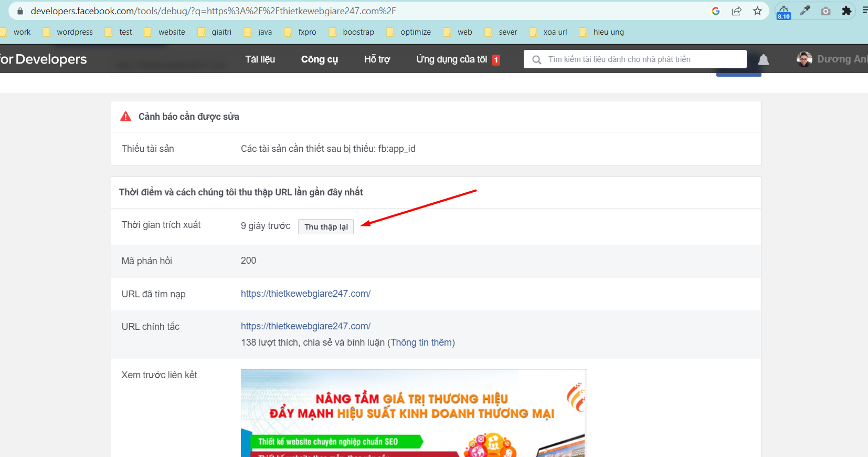The width and height of the screenshot is (868, 457).
Task: Open Dương Anh profile avatar
Action: tap(804, 59)
